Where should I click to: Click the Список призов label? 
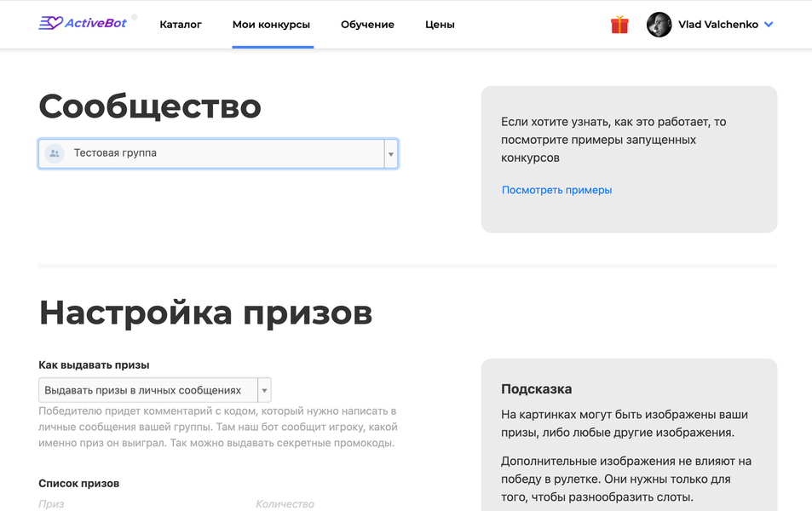(78, 483)
